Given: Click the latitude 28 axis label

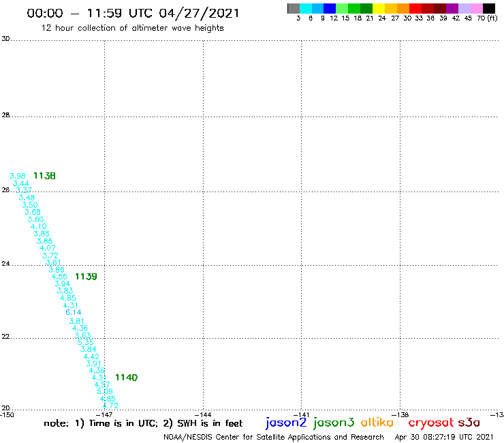Looking at the screenshot, I should tap(5, 115).
